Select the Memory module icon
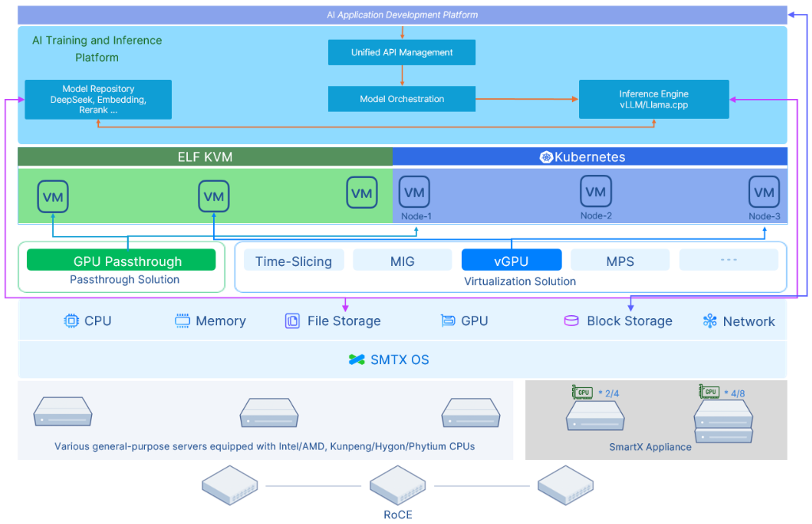Viewport: 812px width, 524px height. (182, 321)
